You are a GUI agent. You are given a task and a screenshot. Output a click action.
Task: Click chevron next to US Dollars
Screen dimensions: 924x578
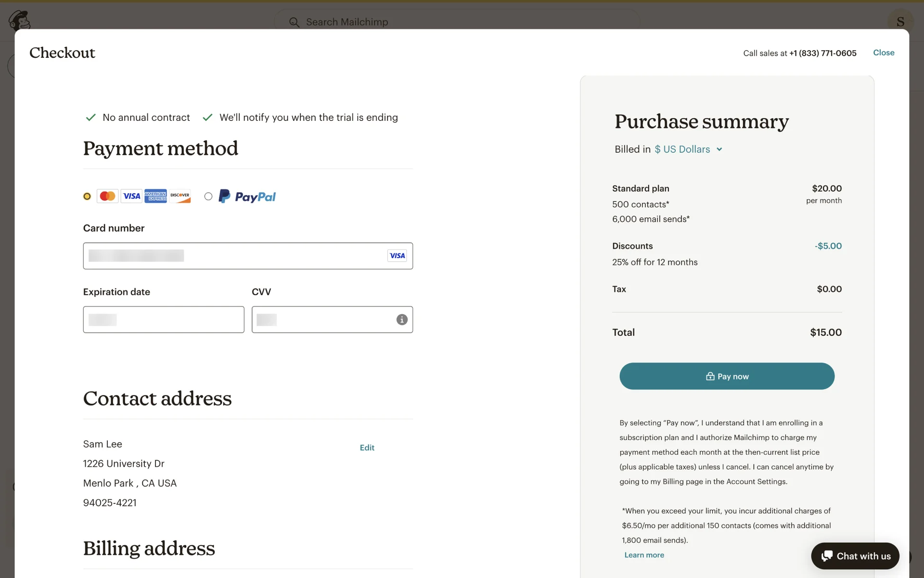(719, 149)
